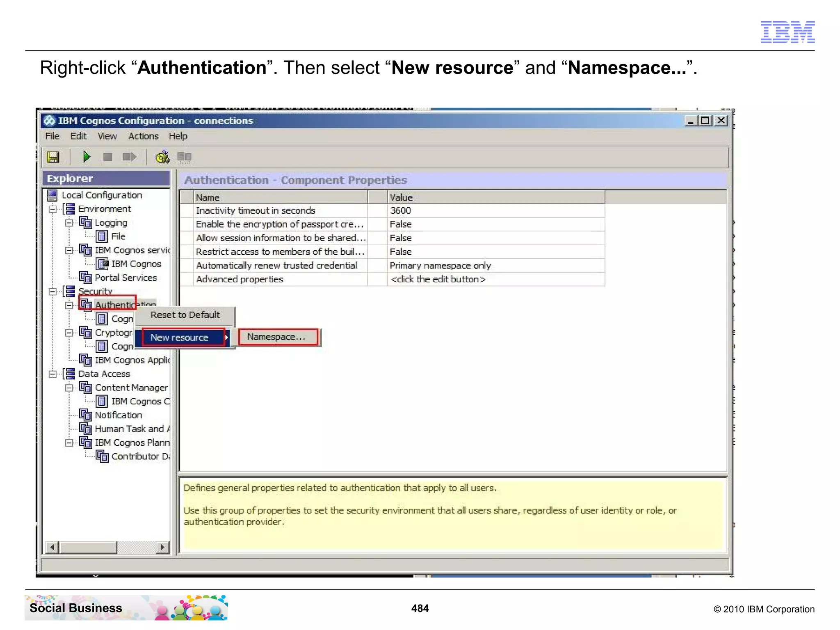Open the Actions menu
Viewport: 840px width, 630px height.
[x=143, y=136]
